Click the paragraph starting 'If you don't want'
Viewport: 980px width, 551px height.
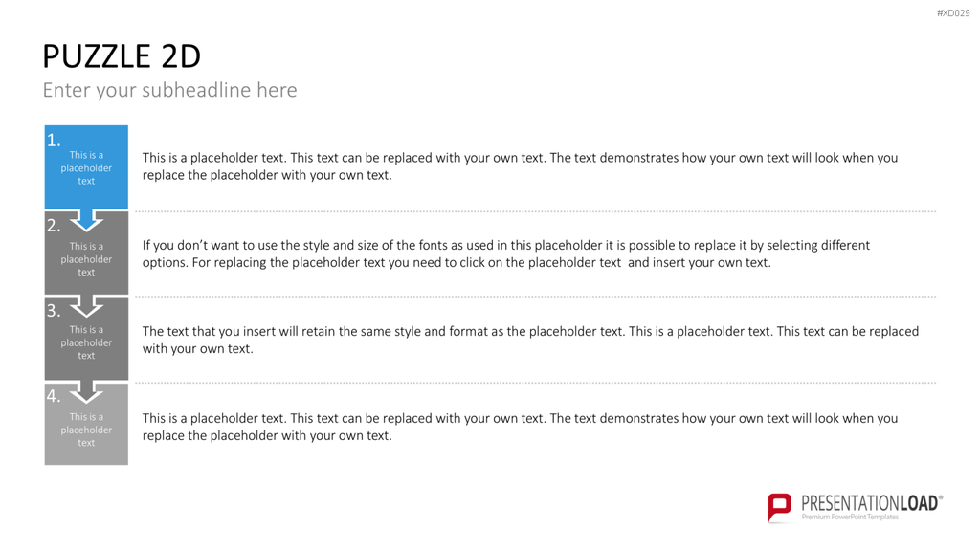pos(506,253)
